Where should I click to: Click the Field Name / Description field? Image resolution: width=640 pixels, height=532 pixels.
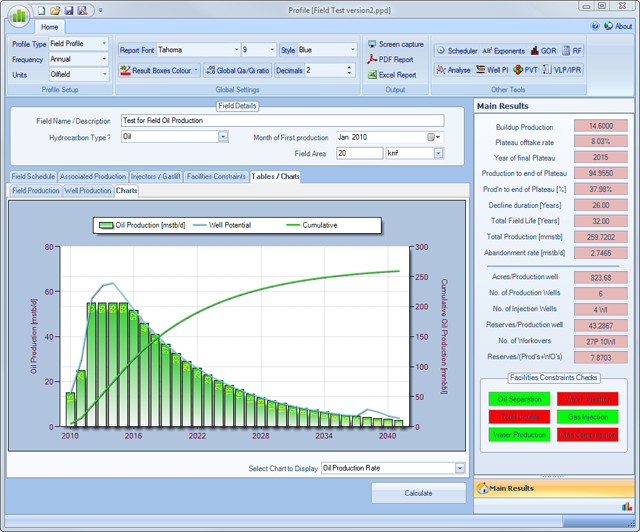[x=282, y=120]
